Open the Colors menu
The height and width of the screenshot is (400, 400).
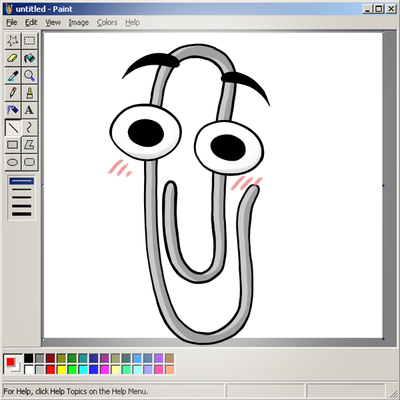(107, 23)
